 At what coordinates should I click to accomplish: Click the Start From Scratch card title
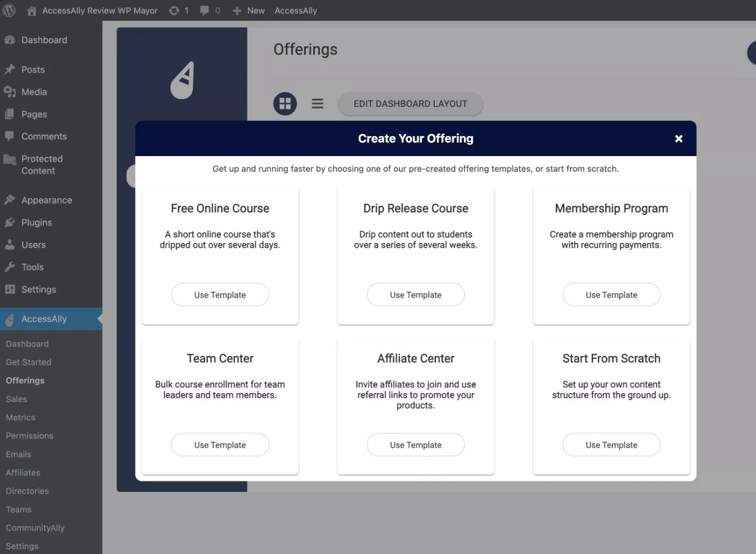coord(611,359)
